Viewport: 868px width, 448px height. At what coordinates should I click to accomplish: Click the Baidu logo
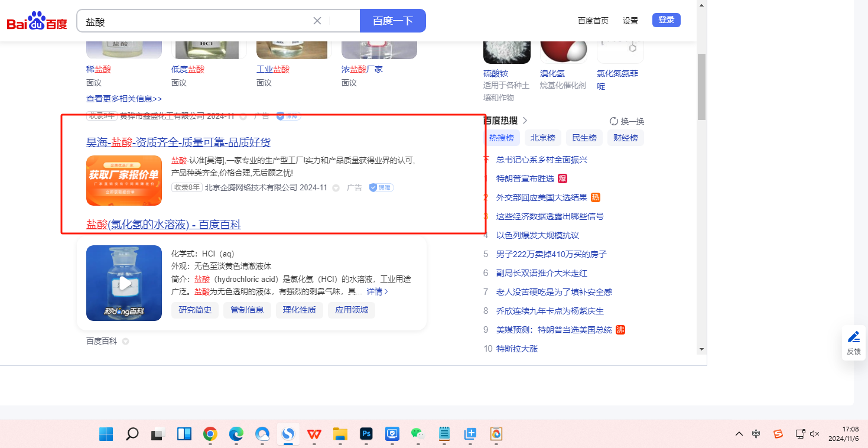pos(37,22)
